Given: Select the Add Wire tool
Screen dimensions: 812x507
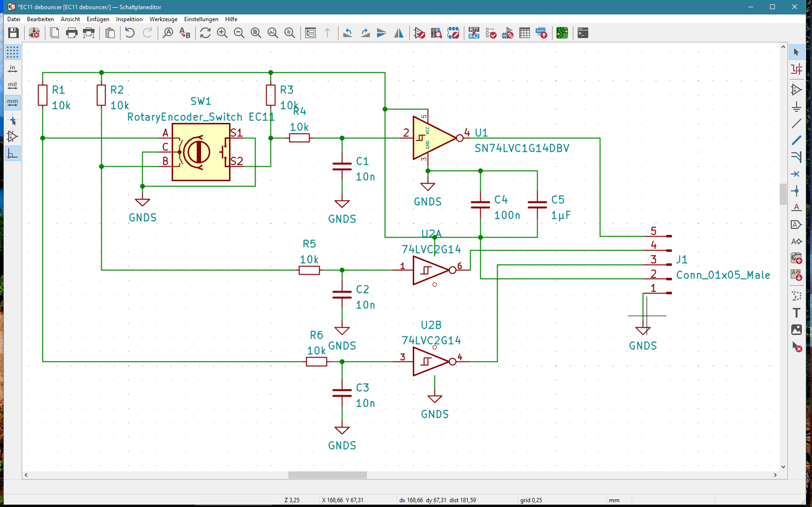Looking at the screenshot, I should (x=796, y=123).
